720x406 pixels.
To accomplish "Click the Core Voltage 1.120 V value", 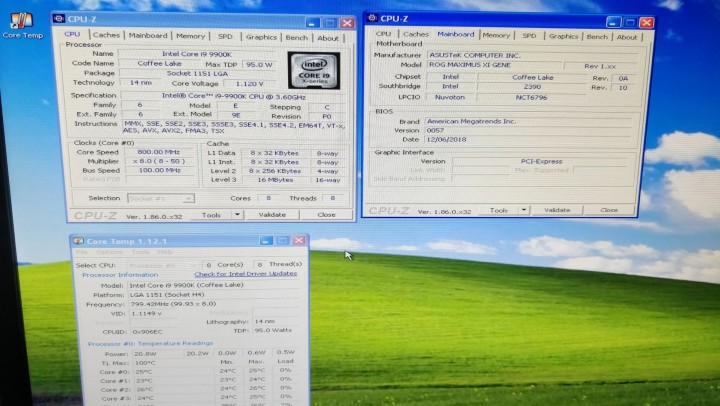I will pyautogui.click(x=249, y=84).
